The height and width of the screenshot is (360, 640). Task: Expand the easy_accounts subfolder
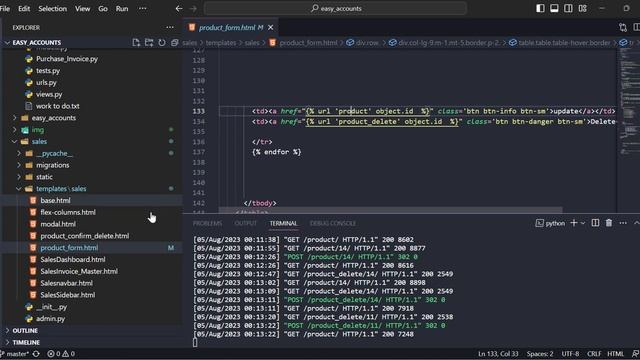53,118
